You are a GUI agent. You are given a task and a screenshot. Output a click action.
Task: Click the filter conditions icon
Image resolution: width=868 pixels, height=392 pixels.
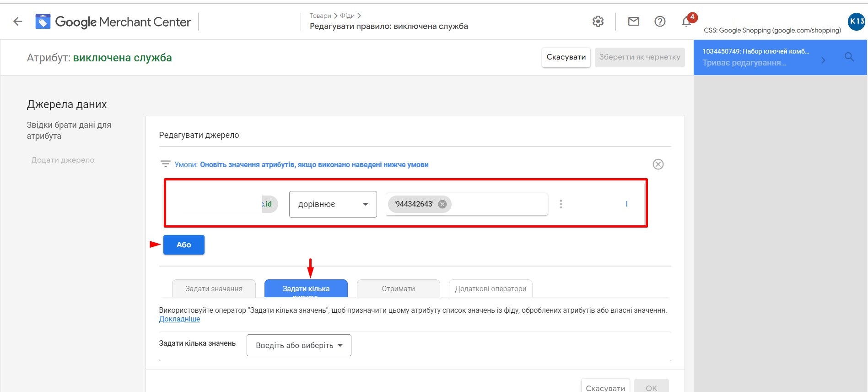(166, 164)
